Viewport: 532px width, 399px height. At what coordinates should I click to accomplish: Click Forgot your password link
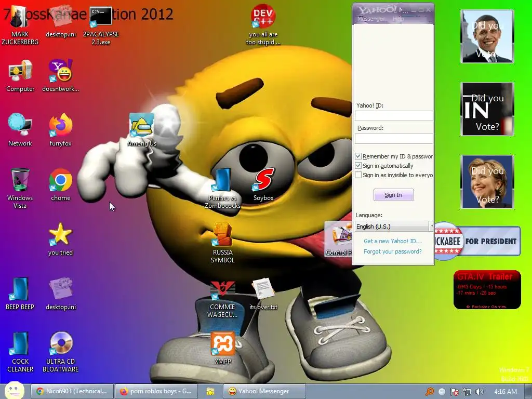pos(393,251)
